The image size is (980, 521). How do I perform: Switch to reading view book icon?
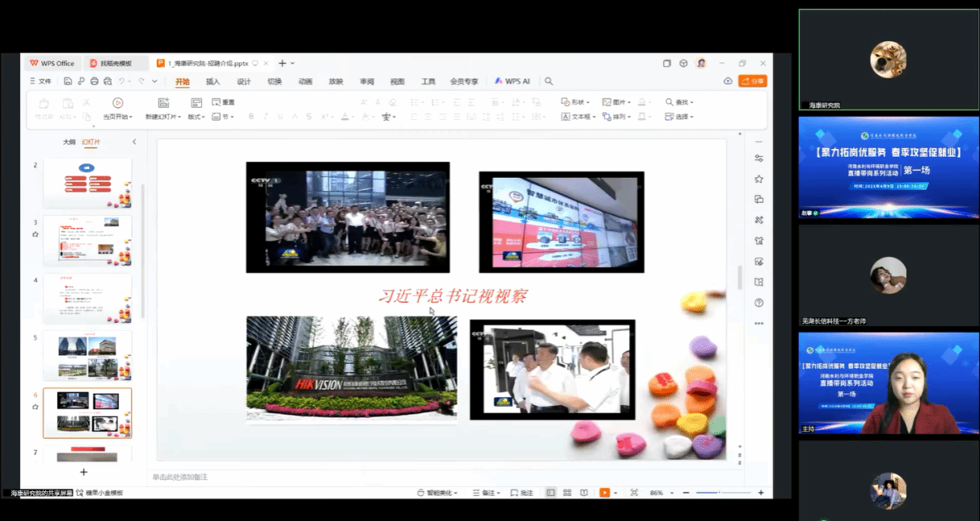585,493
